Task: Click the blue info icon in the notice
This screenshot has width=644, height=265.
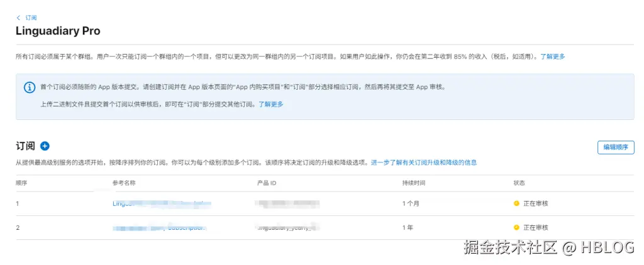Action: pos(29,87)
